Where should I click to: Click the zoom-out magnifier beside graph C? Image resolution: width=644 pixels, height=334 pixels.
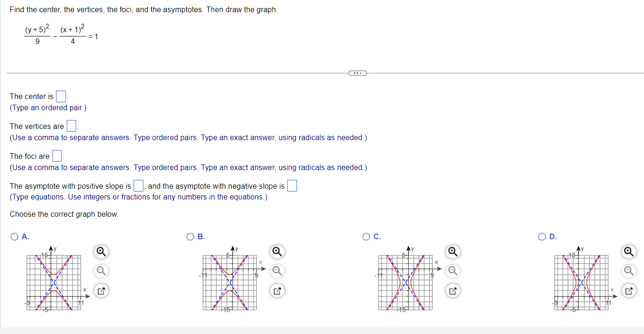[x=453, y=270]
